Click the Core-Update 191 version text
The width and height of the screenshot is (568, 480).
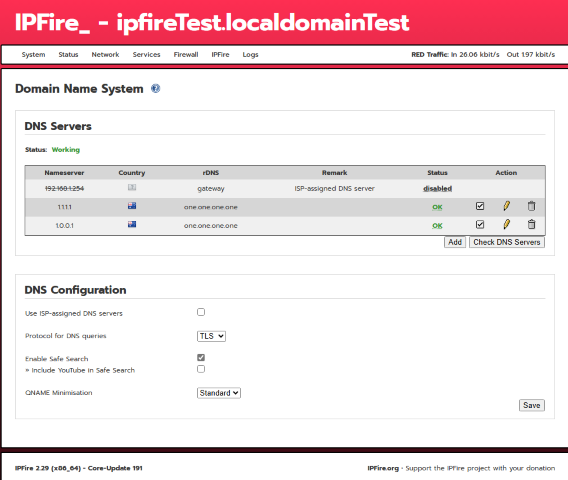115,468
